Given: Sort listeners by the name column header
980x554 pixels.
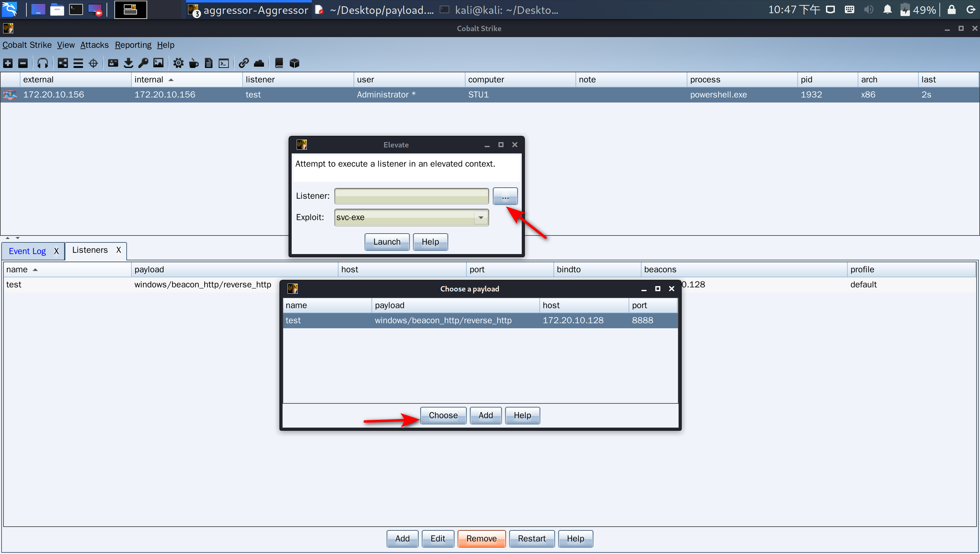Looking at the screenshot, I should (17, 269).
